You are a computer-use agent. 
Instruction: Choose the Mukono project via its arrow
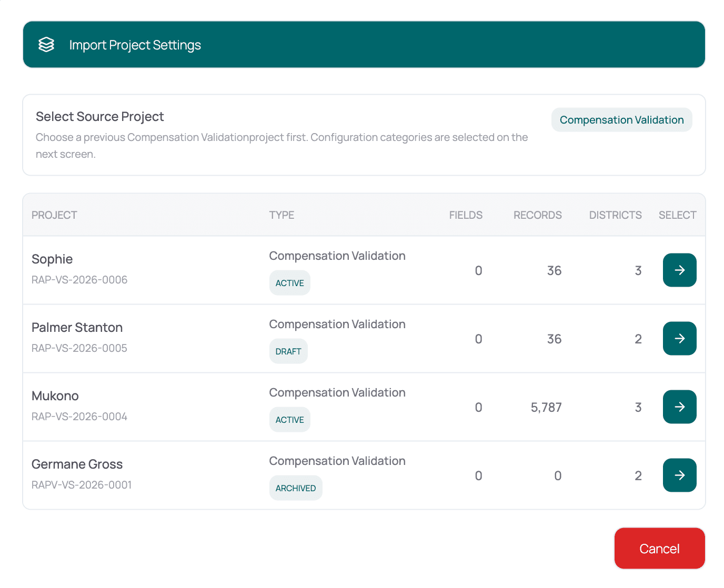679,407
